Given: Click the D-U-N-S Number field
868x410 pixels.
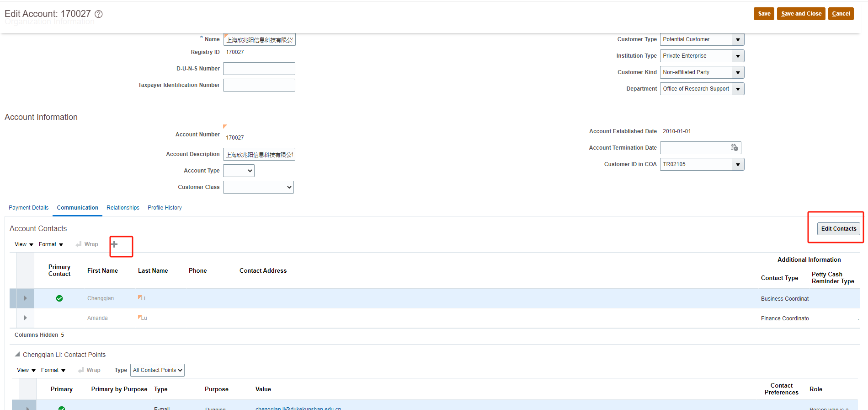Looking at the screenshot, I should [259, 69].
